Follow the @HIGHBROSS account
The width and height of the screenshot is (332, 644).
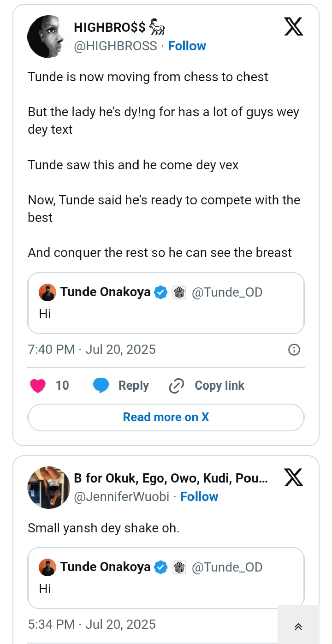(187, 46)
